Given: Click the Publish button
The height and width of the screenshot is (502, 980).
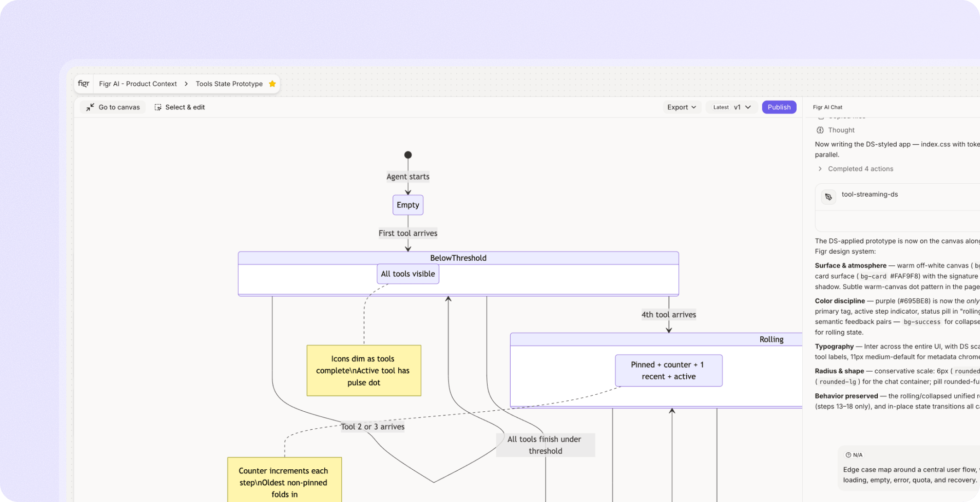Looking at the screenshot, I should pos(779,107).
